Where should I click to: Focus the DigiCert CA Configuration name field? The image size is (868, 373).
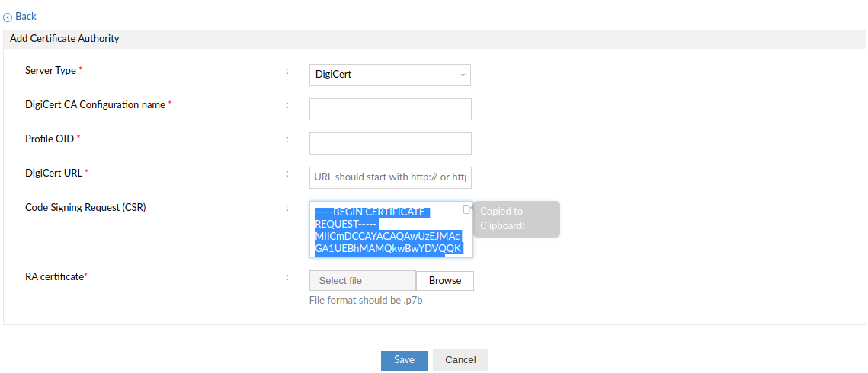coord(390,109)
